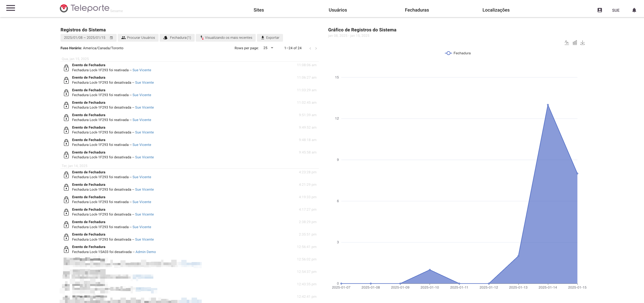The height and width of the screenshot is (303, 644).
Task: Open Sue Vicente link in 11:08:06 am event
Action: click(x=142, y=70)
